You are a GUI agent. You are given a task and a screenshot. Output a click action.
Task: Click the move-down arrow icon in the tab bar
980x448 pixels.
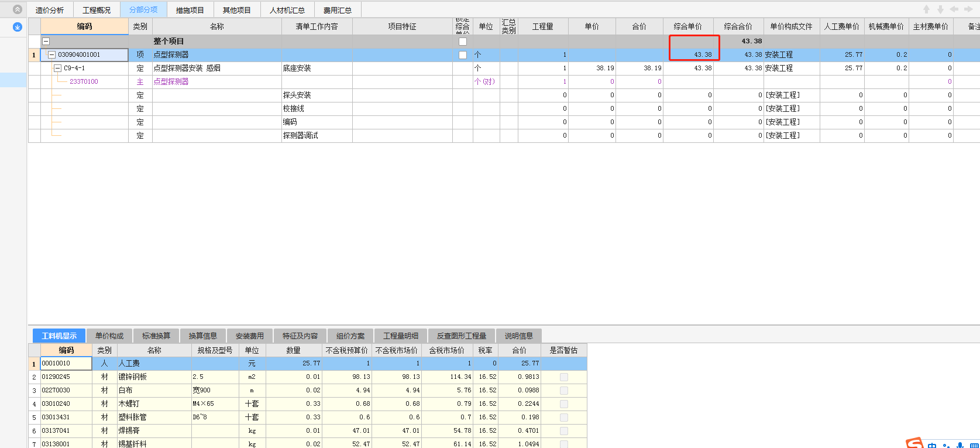click(941, 9)
